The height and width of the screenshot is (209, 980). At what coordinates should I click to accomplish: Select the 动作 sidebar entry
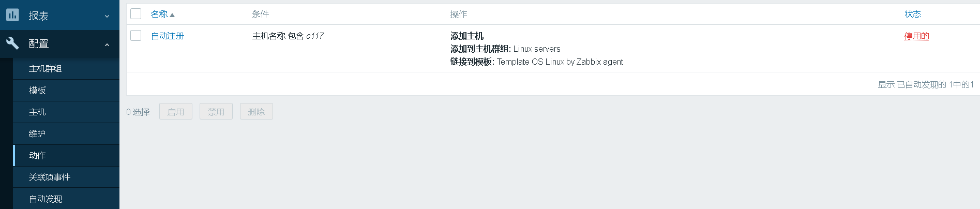(x=37, y=156)
